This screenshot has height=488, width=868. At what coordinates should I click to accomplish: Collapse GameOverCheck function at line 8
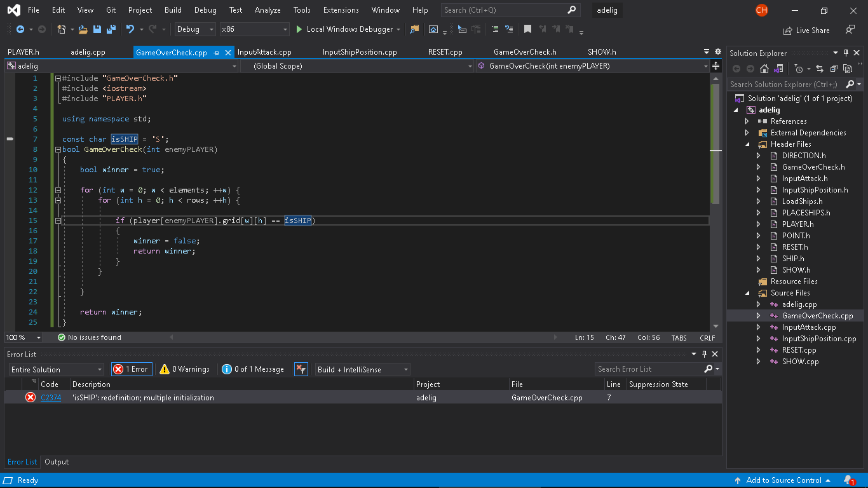pyautogui.click(x=58, y=149)
